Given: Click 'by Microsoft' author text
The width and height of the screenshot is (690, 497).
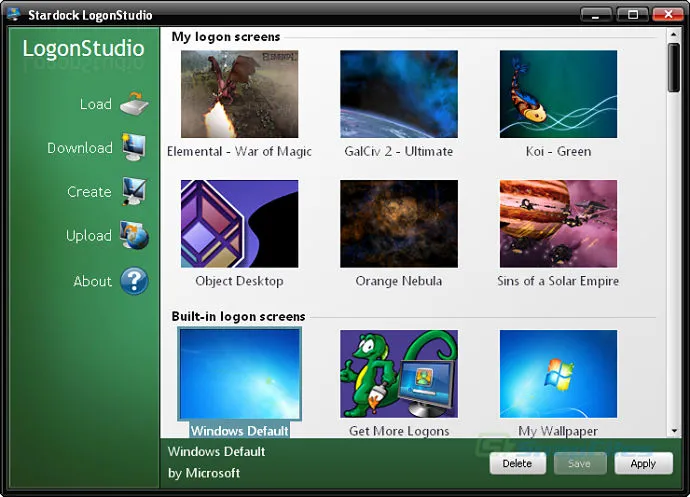Looking at the screenshot, I should 204,473.
